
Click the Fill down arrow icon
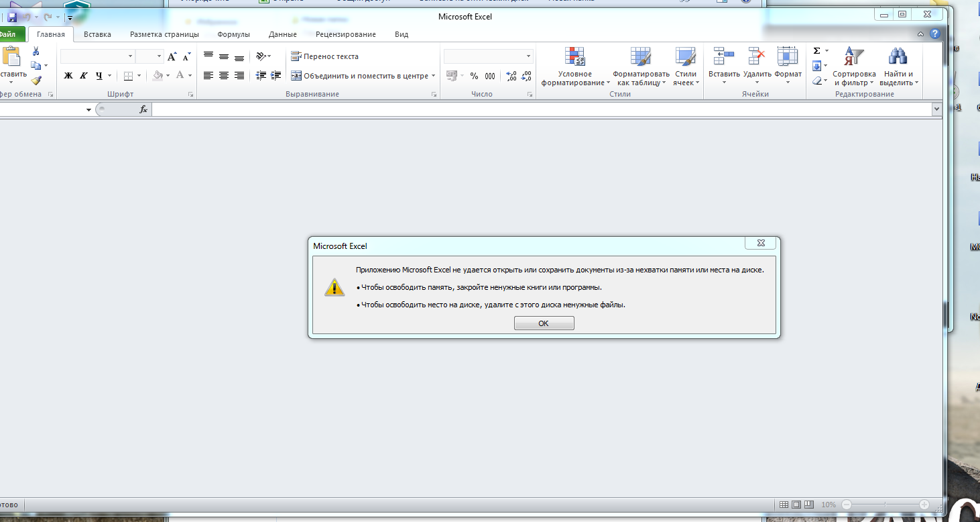click(x=817, y=66)
